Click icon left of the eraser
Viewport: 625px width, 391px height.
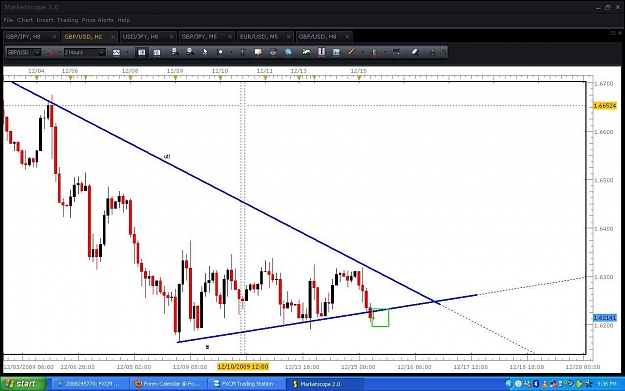pos(397,52)
